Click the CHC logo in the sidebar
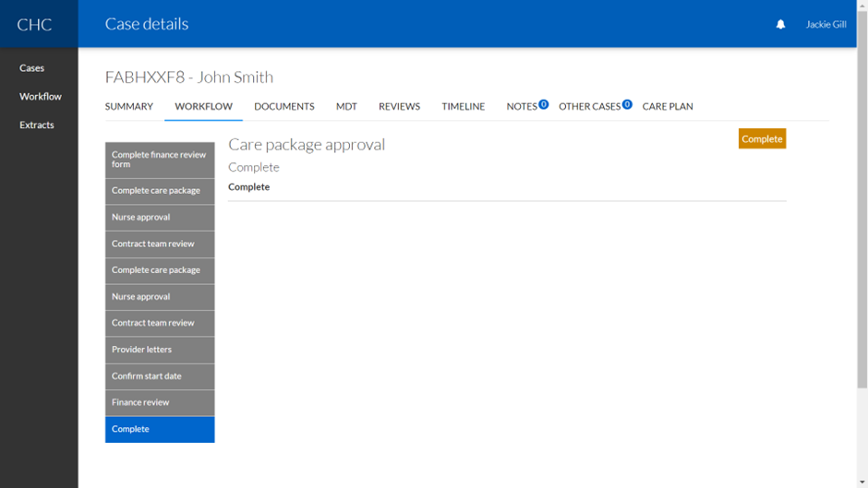This screenshot has width=868, height=488. 35,24
